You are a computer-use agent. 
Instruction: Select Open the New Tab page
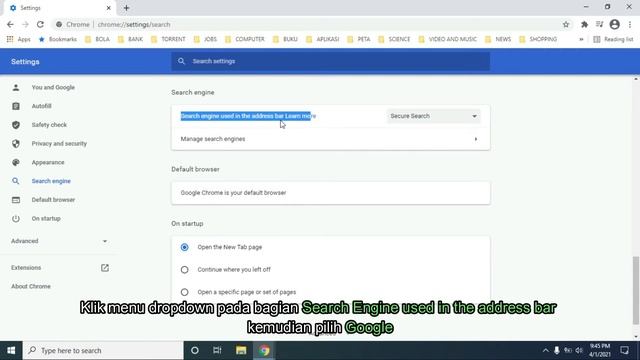[184, 247]
